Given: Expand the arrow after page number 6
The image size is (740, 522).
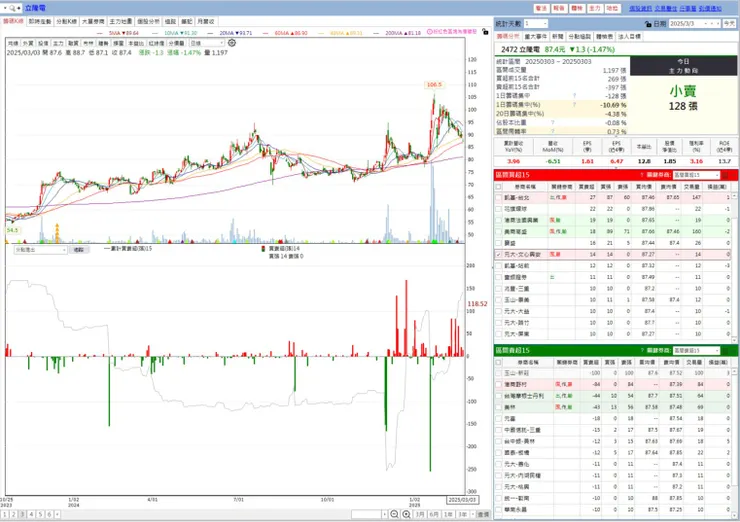Looking at the screenshot, I should tap(57, 514).
